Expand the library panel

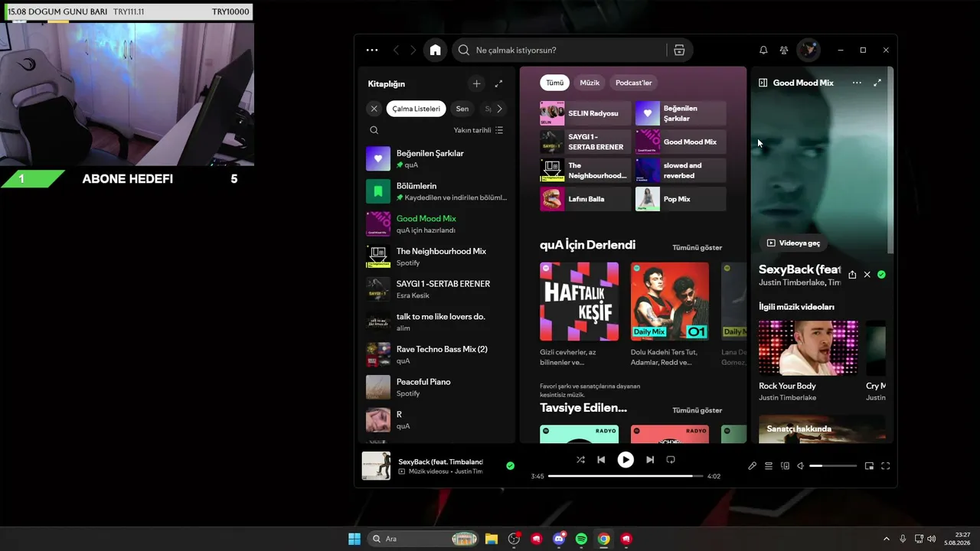(x=498, y=83)
